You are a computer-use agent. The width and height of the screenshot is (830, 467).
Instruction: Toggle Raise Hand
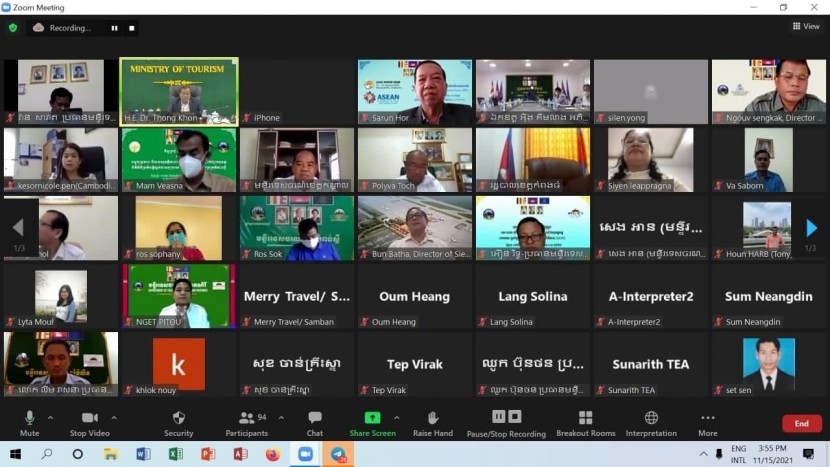432,422
